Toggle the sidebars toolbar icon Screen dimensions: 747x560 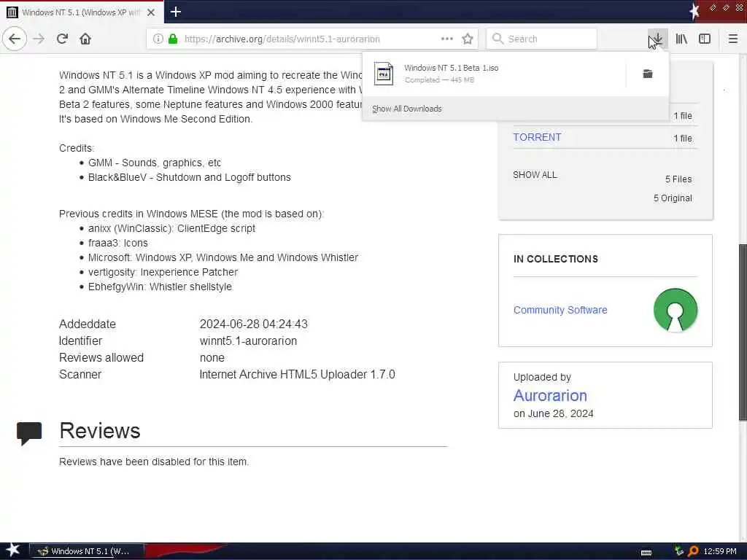click(x=705, y=39)
